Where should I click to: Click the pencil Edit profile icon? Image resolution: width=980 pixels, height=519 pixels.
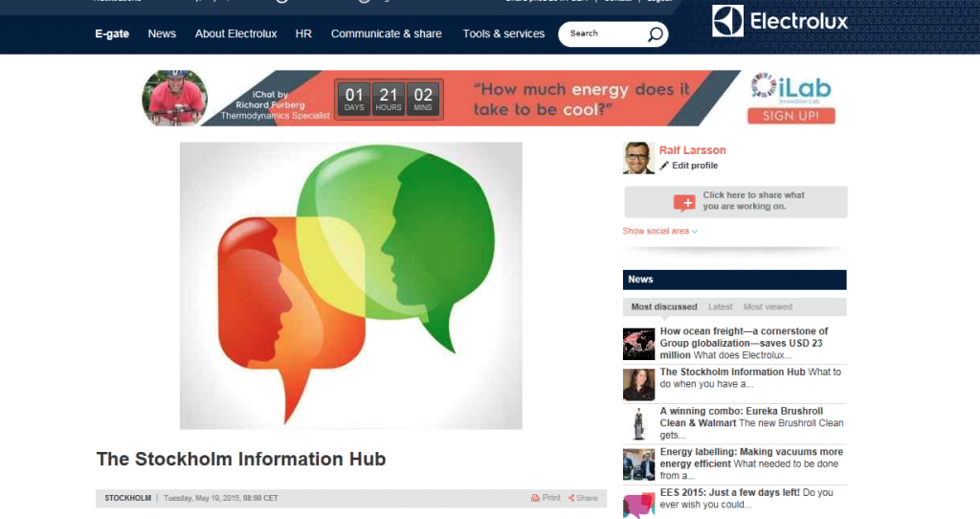[x=664, y=166]
